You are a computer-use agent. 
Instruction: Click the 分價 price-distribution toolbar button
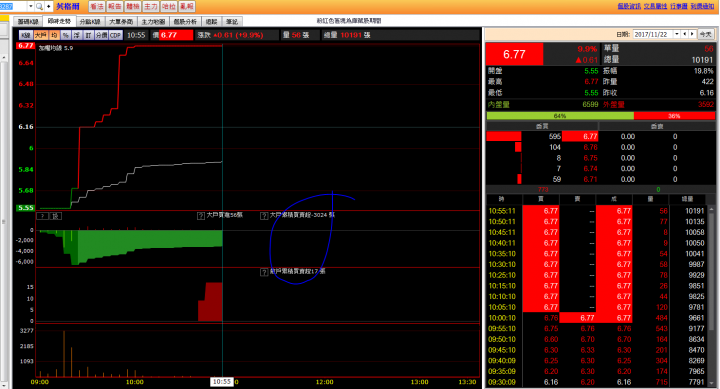click(x=101, y=35)
